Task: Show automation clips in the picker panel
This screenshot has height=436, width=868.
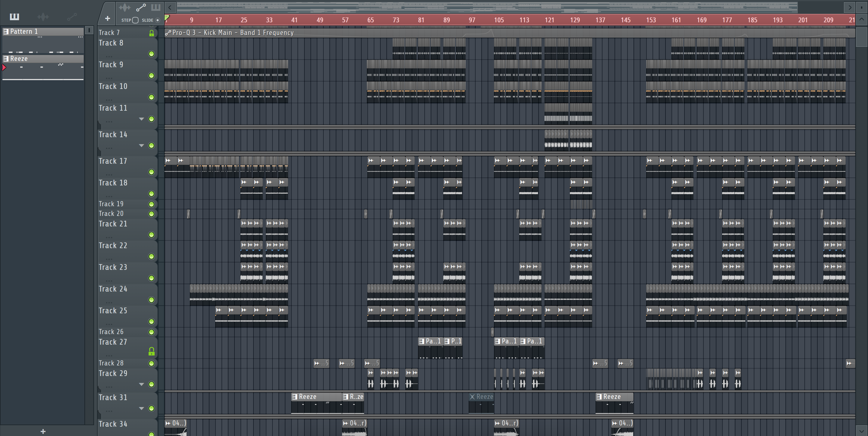Action: click(72, 17)
